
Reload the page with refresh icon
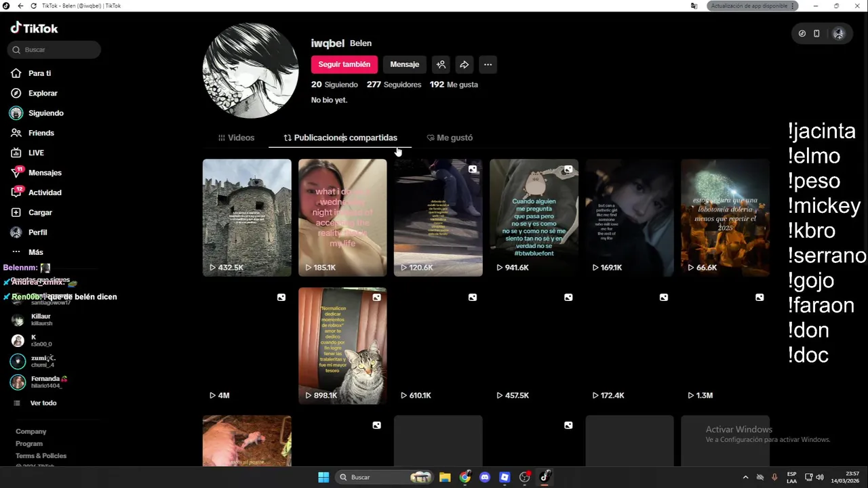(34, 5)
